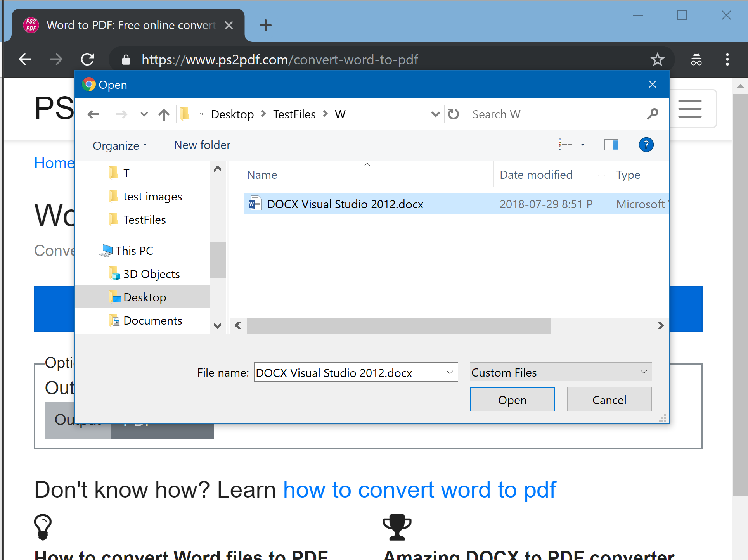Click tree scroll down arrow
This screenshot has width=748, height=560.
218,326
